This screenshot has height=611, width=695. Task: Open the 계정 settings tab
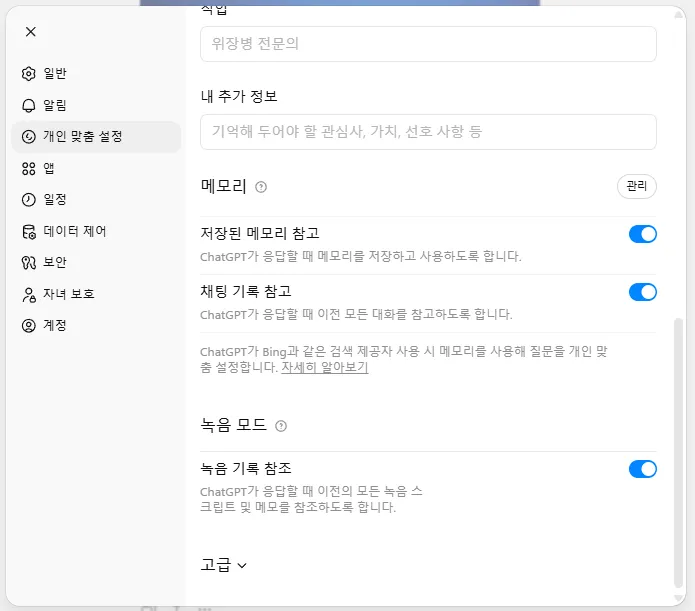click(96, 326)
